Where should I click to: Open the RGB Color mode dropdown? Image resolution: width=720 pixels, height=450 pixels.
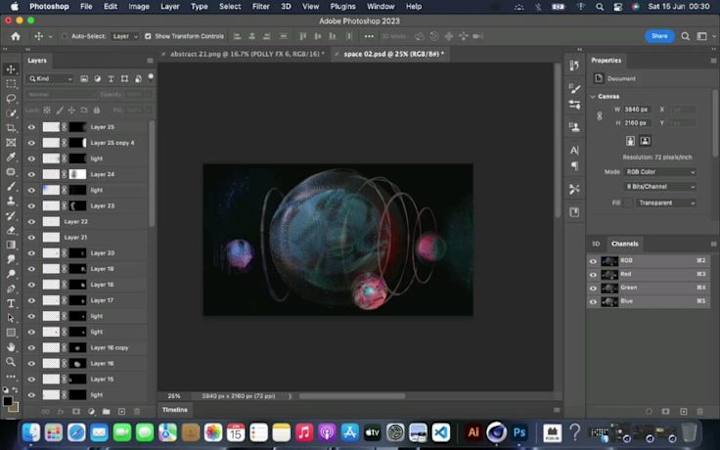click(660, 172)
